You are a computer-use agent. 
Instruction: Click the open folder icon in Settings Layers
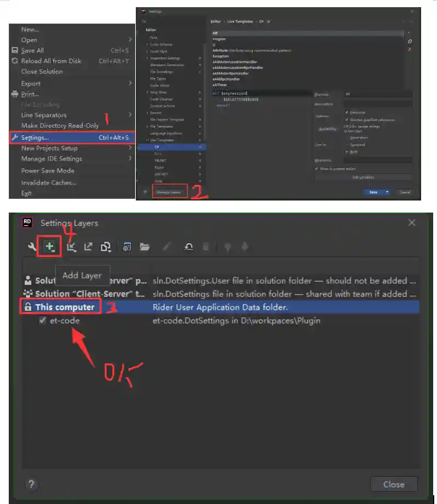click(145, 247)
